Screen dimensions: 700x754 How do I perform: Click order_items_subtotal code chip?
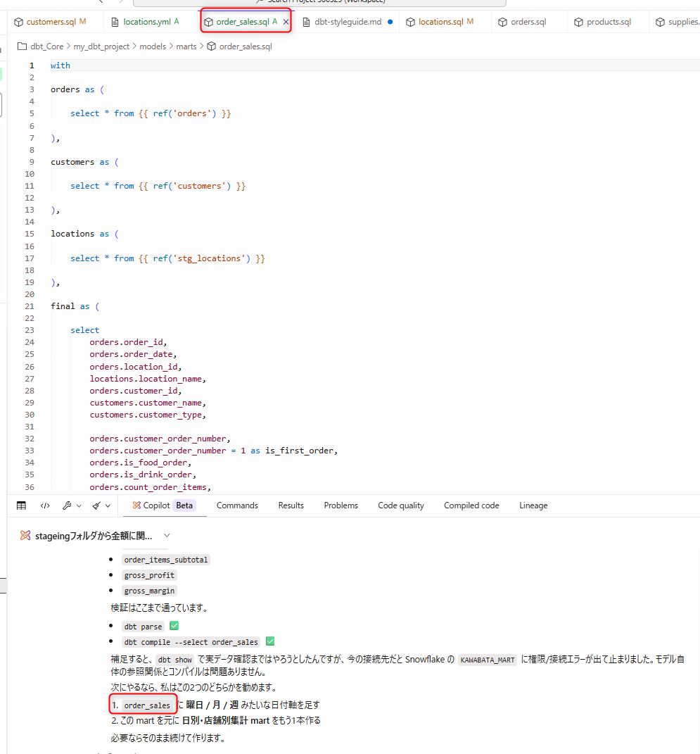[x=166, y=560]
